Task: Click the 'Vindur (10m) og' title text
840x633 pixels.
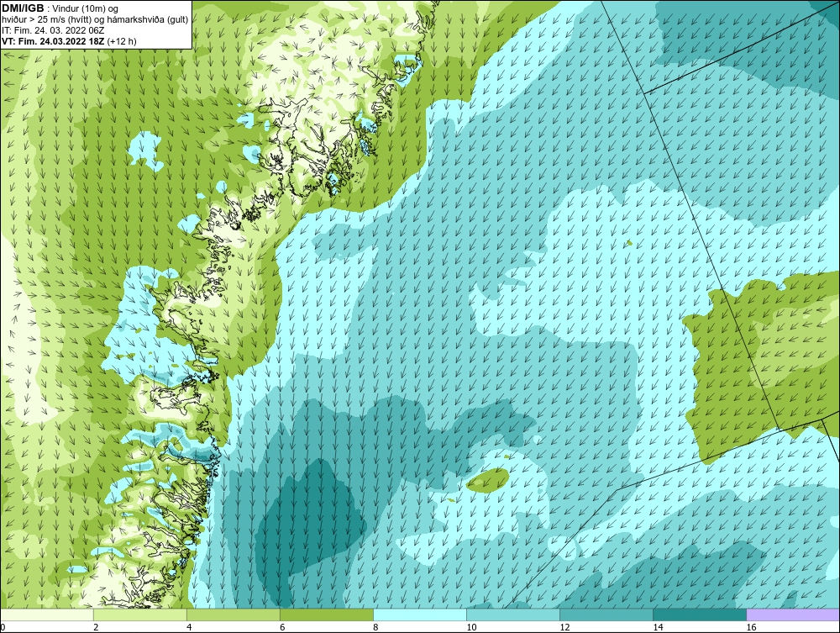Action: (x=85, y=8)
